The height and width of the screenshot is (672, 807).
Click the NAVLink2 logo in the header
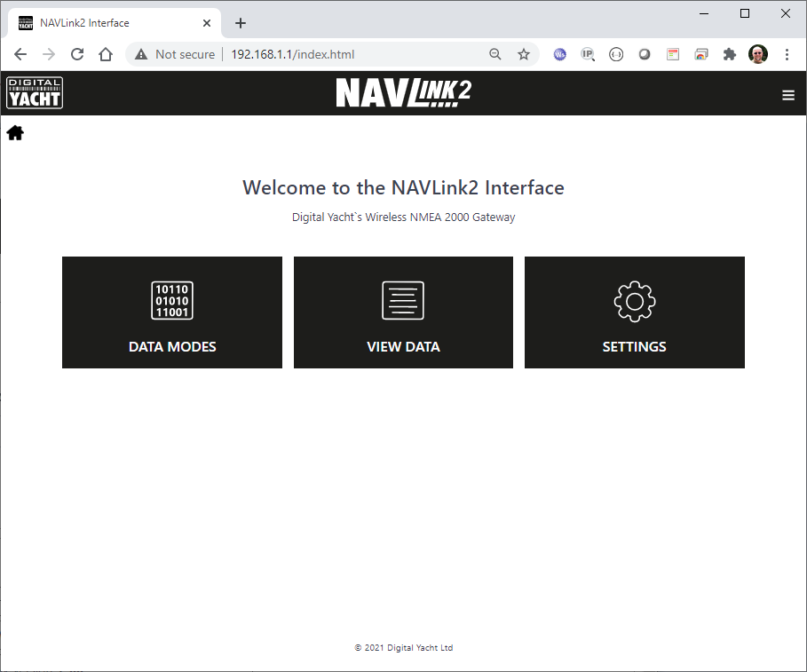pyautogui.click(x=403, y=92)
